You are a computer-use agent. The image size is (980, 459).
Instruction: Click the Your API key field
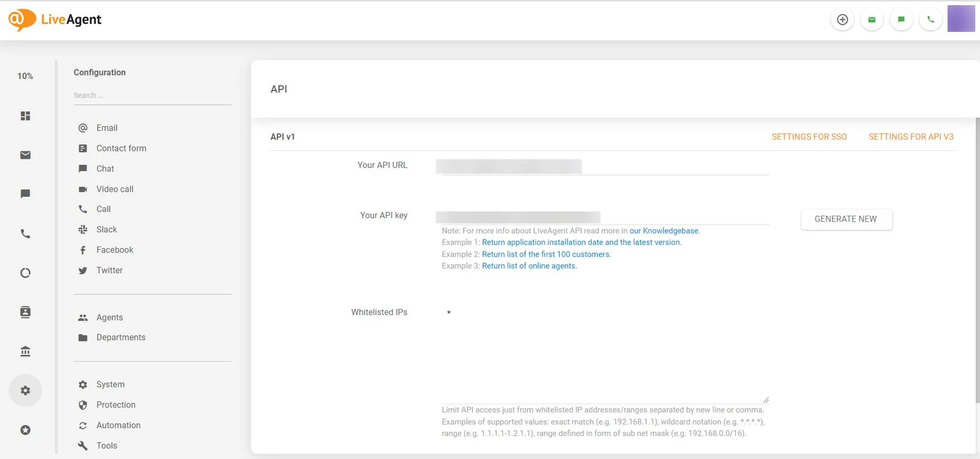[x=602, y=217]
